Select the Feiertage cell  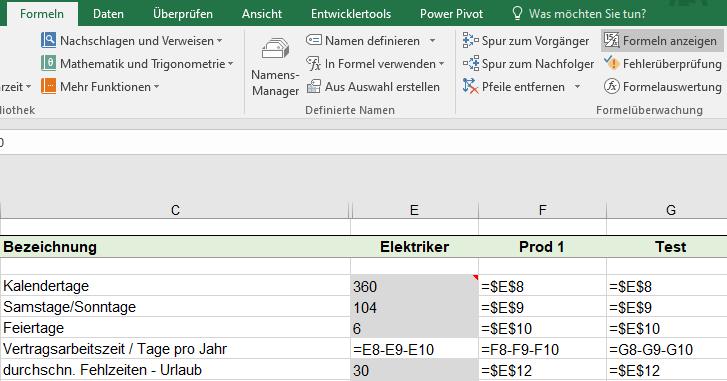[175, 328]
